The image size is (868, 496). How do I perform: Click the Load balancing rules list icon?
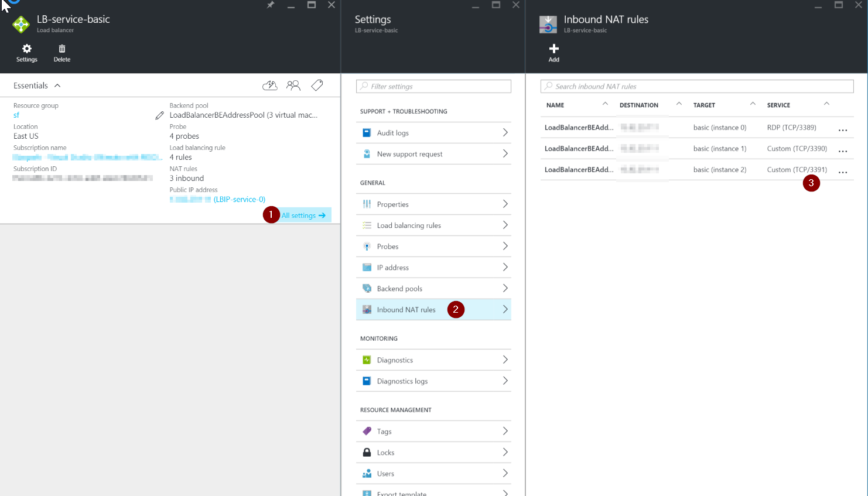tap(367, 225)
